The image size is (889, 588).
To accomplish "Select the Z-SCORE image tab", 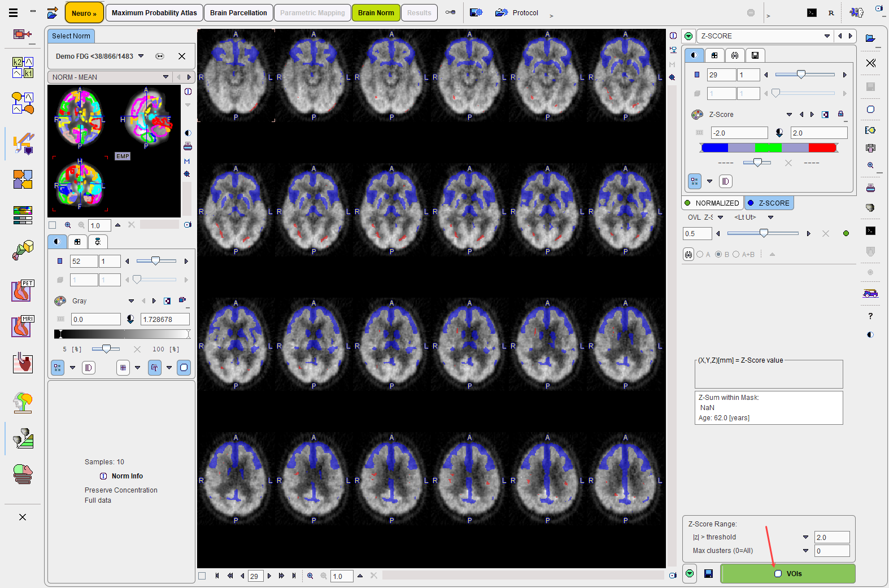I will click(769, 203).
